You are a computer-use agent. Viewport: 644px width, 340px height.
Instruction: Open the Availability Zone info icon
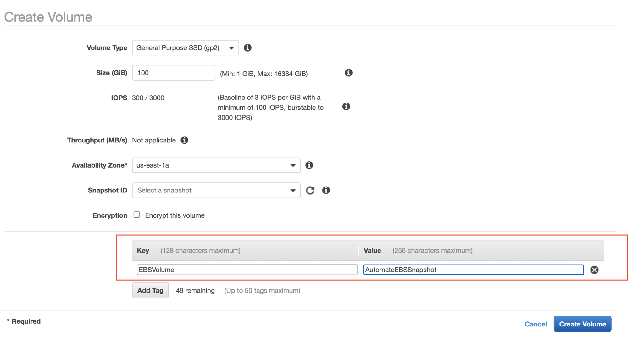[x=309, y=165]
